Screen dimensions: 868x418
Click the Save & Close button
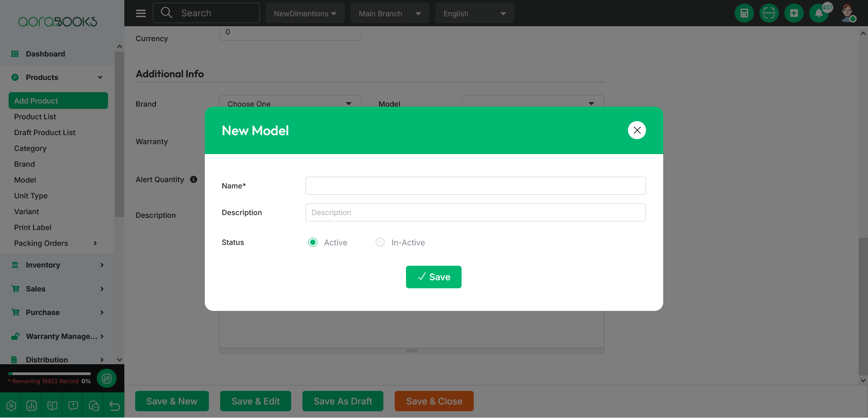tap(434, 401)
